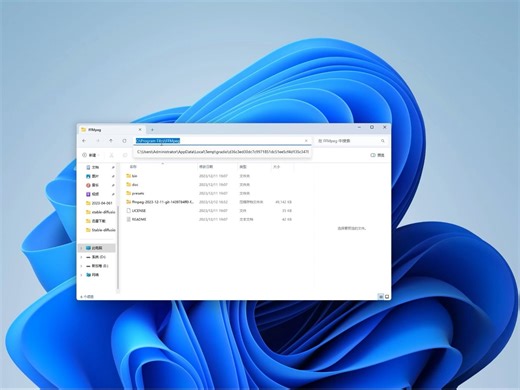520x390 pixels.
Task: Select the README file
Action: (139, 219)
